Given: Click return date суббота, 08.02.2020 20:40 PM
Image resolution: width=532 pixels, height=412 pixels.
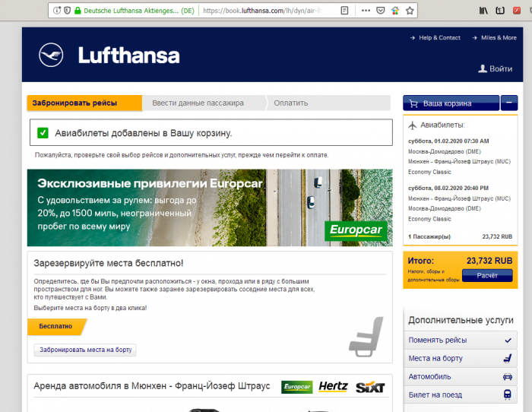Looking at the screenshot, I should coord(448,188).
